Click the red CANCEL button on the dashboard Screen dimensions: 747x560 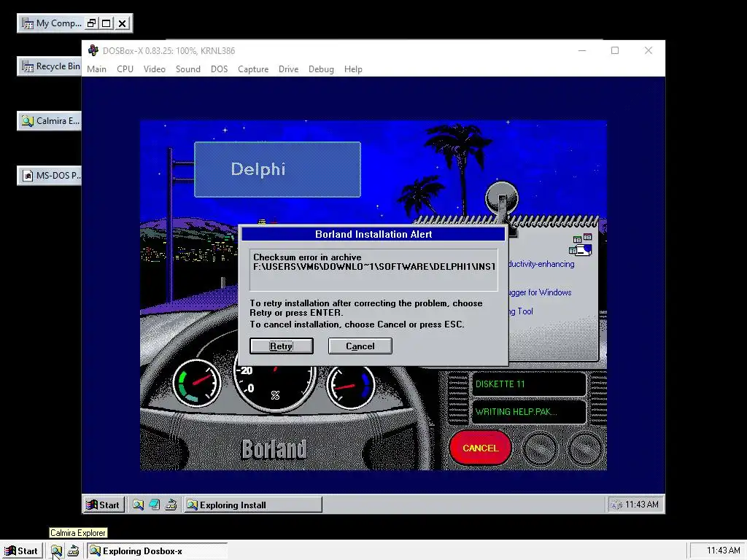point(480,448)
